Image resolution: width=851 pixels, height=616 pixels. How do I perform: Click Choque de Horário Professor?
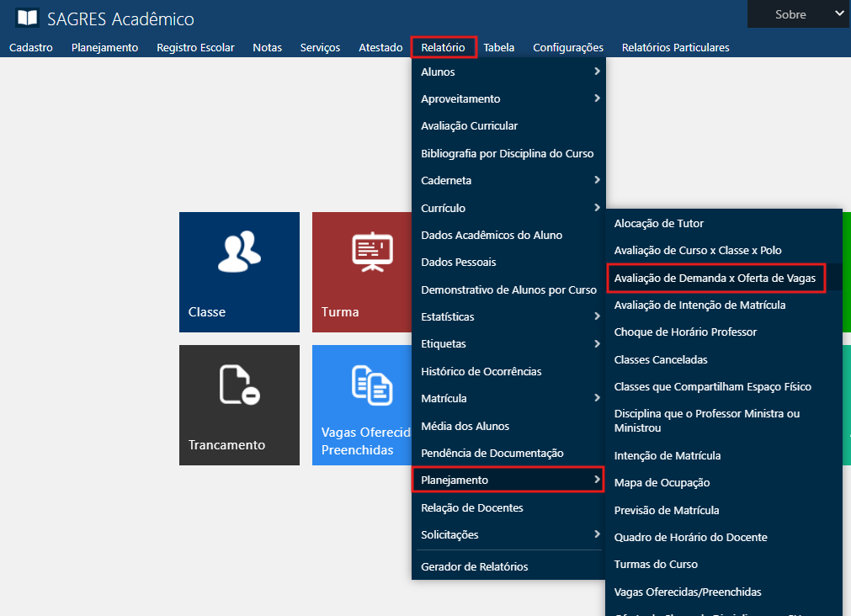coord(685,332)
